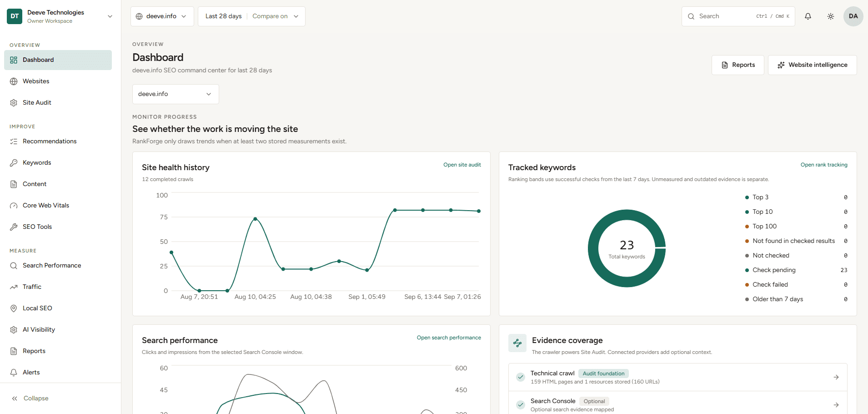
Task: Click the Top 100 orange legend dot
Action: pos(747,227)
